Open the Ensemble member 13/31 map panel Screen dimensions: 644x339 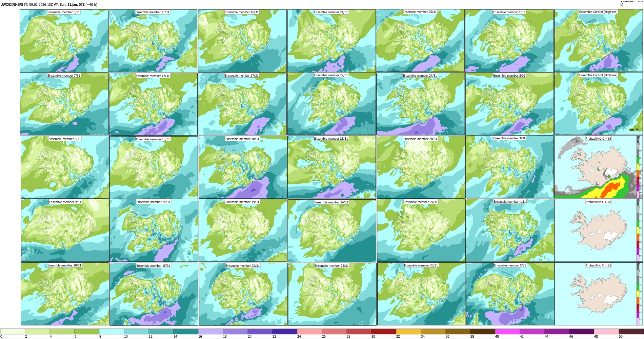point(154,167)
